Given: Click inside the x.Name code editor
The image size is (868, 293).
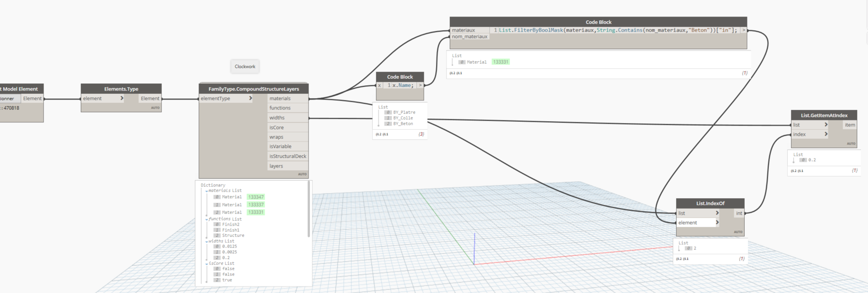Looking at the screenshot, I should point(402,85).
